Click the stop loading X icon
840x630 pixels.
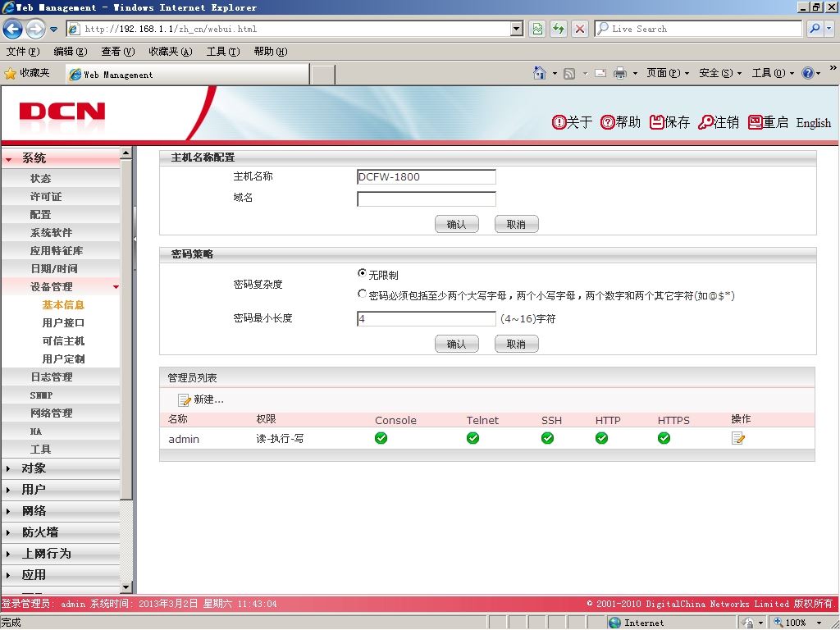point(580,29)
